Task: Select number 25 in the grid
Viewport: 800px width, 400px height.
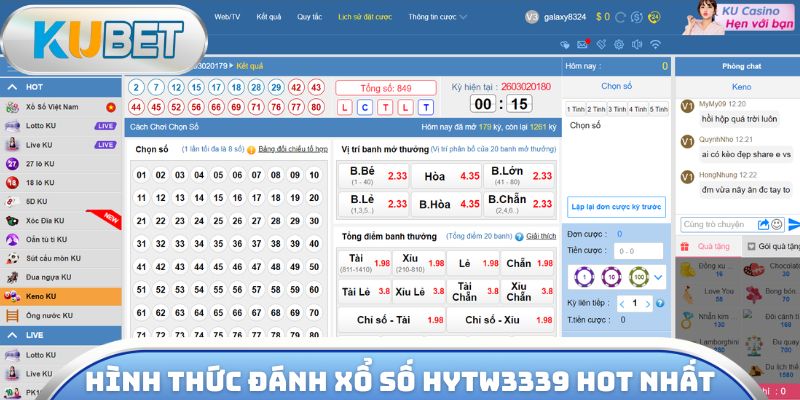Action: (218, 221)
